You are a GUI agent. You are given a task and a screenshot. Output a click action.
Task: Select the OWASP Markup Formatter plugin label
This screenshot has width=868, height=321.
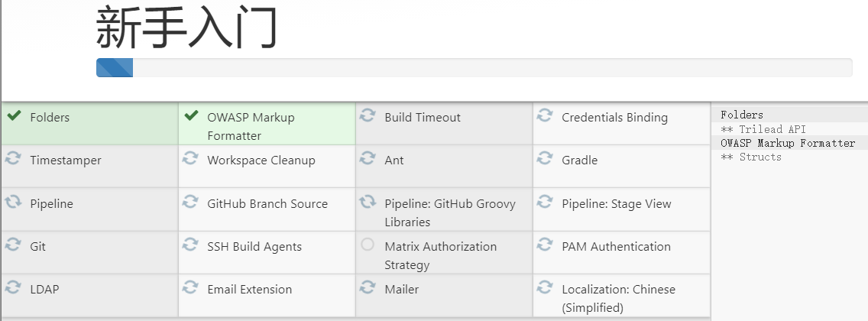(x=251, y=126)
